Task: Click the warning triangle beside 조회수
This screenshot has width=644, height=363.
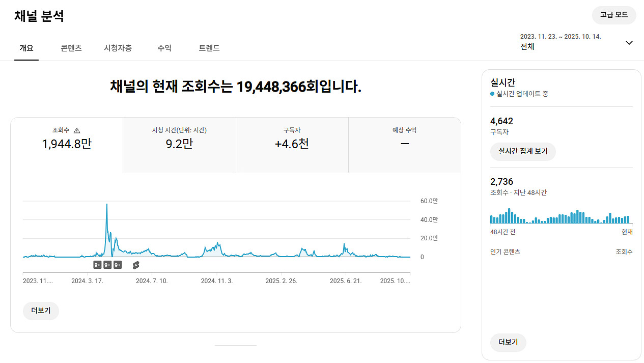Action: tap(77, 130)
